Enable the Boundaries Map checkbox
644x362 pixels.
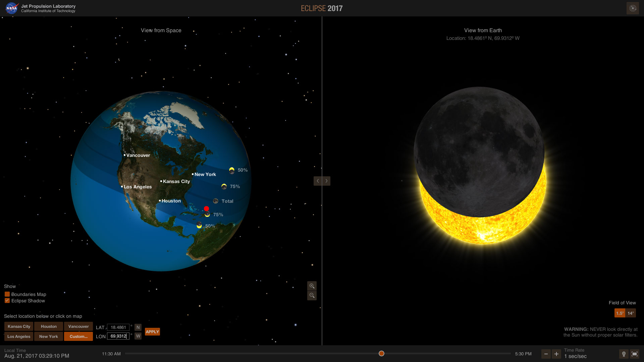coord(7,294)
